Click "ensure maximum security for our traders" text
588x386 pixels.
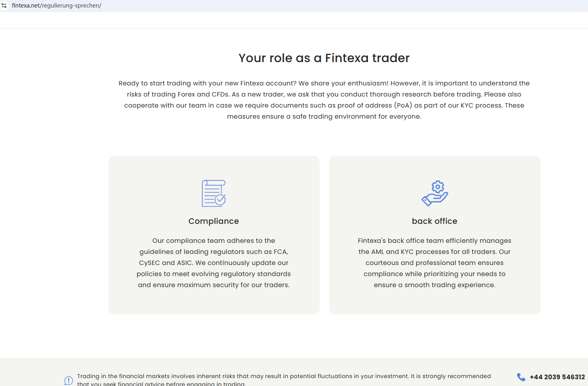click(214, 285)
